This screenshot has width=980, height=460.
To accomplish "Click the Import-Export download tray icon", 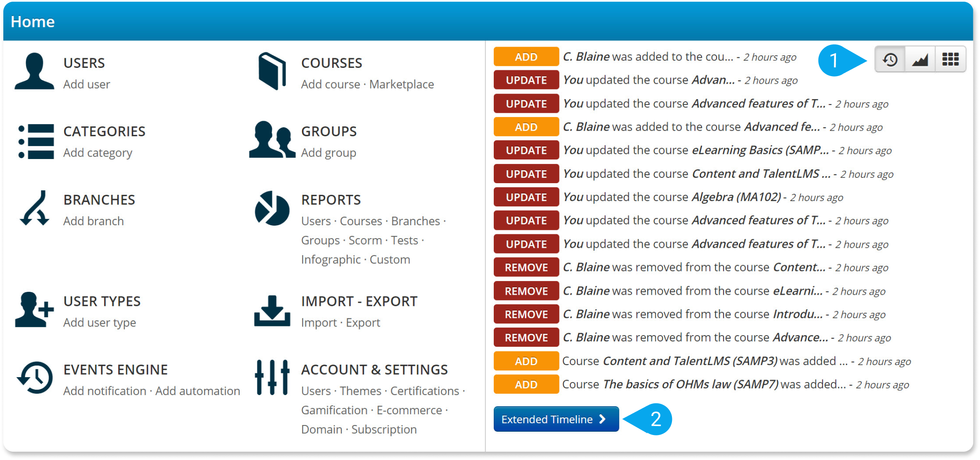I will click(272, 311).
